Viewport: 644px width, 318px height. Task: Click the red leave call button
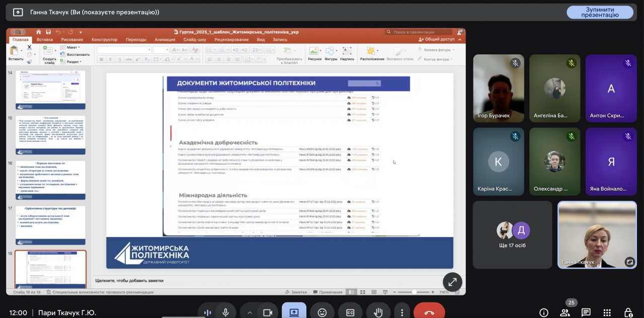pyautogui.click(x=429, y=312)
